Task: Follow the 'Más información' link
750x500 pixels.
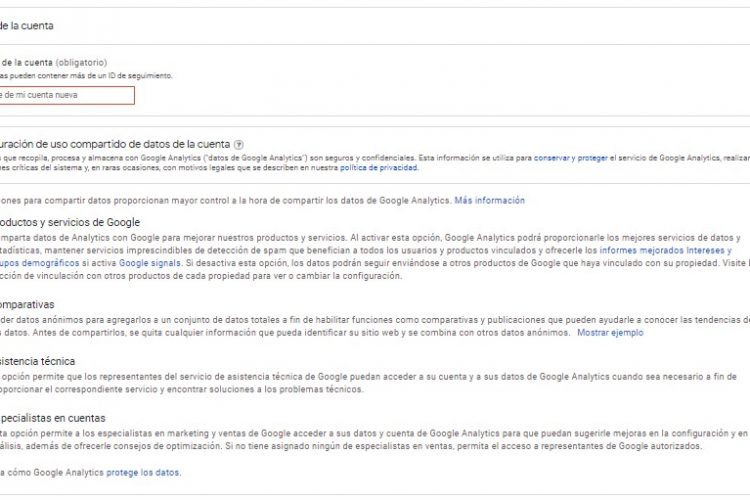Action: 489,200
